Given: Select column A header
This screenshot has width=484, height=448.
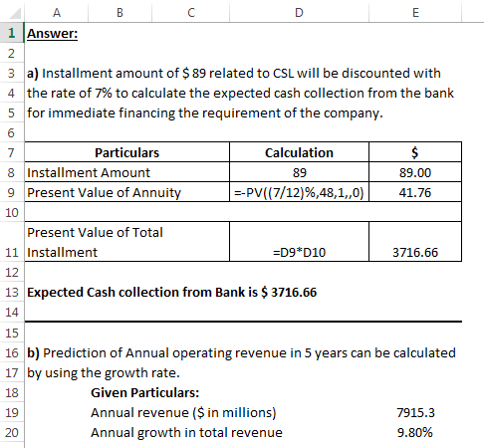Looking at the screenshot, I should tap(57, 13).
